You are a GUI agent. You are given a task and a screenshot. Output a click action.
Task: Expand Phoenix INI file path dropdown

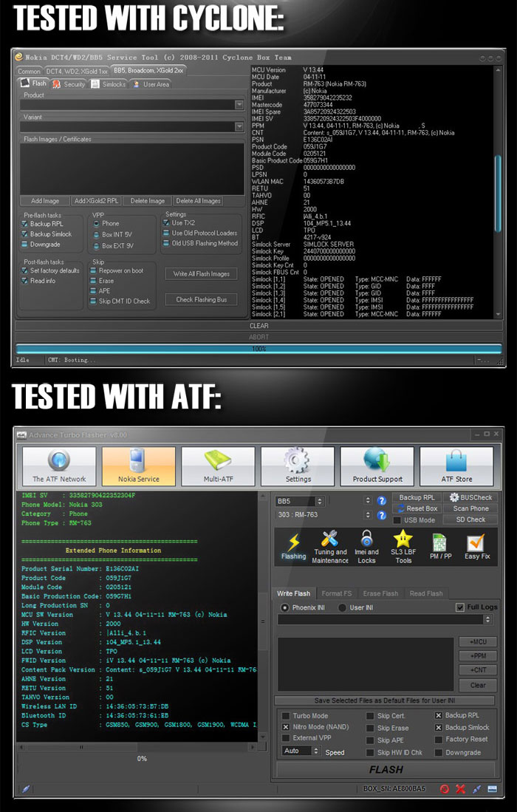(487, 619)
